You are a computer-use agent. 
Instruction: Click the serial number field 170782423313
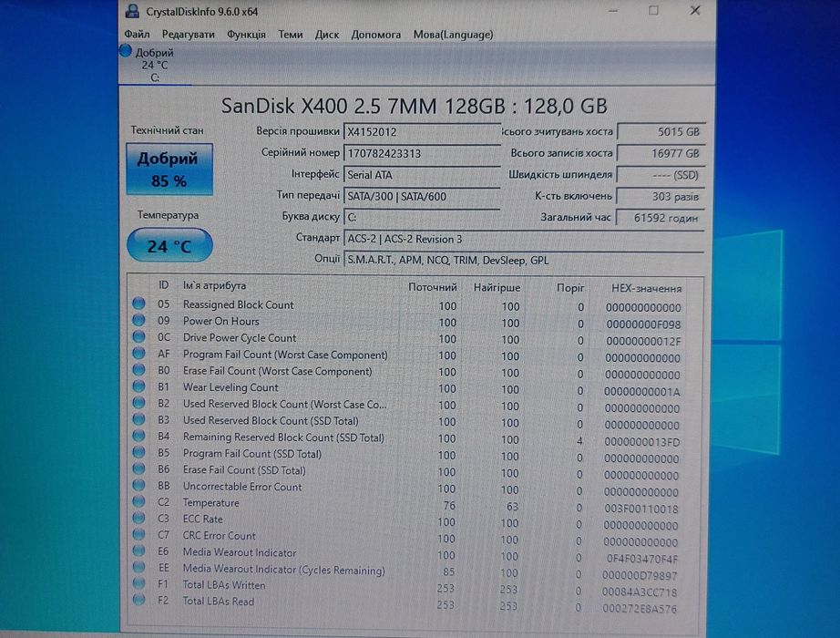[x=422, y=153]
